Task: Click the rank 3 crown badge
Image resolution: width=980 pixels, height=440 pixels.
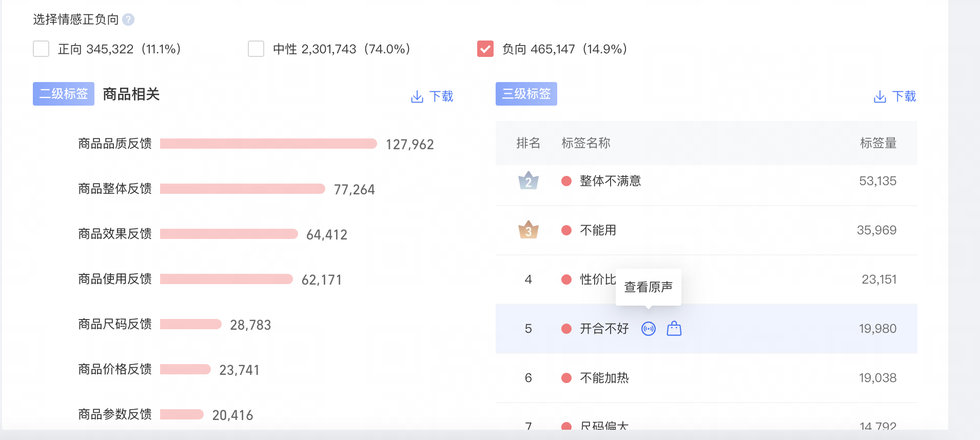Action: (528, 230)
